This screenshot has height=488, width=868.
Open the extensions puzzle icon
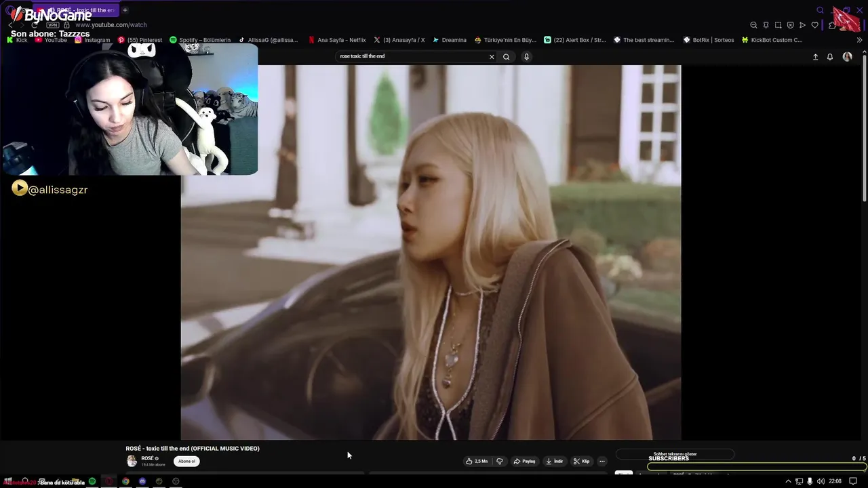832,25
